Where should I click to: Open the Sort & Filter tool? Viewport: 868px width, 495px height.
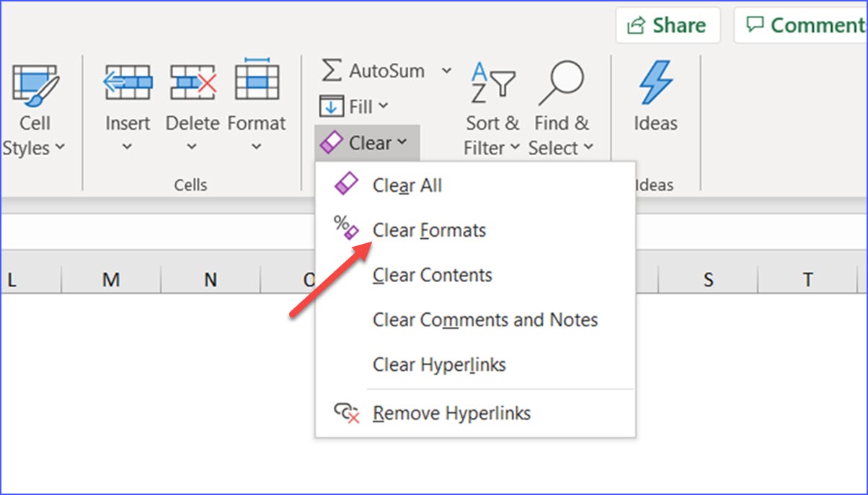[x=492, y=83]
